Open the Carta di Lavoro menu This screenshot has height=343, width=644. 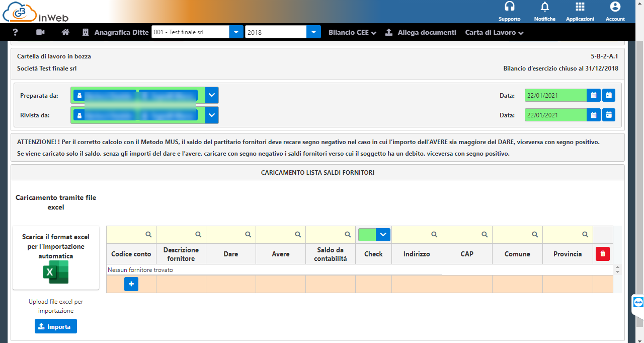coord(494,32)
